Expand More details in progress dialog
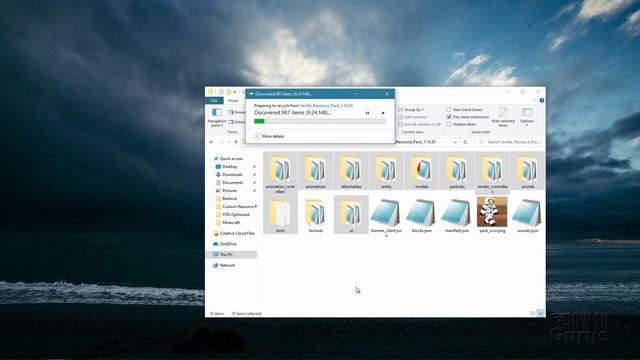Image resolution: width=640 pixels, height=360 pixels. pyautogui.click(x=269, y=136)
